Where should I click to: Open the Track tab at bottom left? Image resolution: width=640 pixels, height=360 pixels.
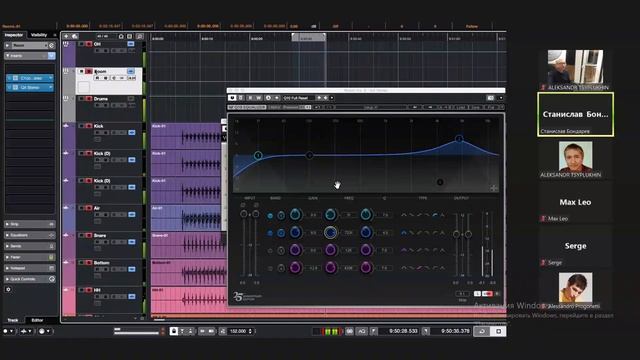tap(13, 320)
